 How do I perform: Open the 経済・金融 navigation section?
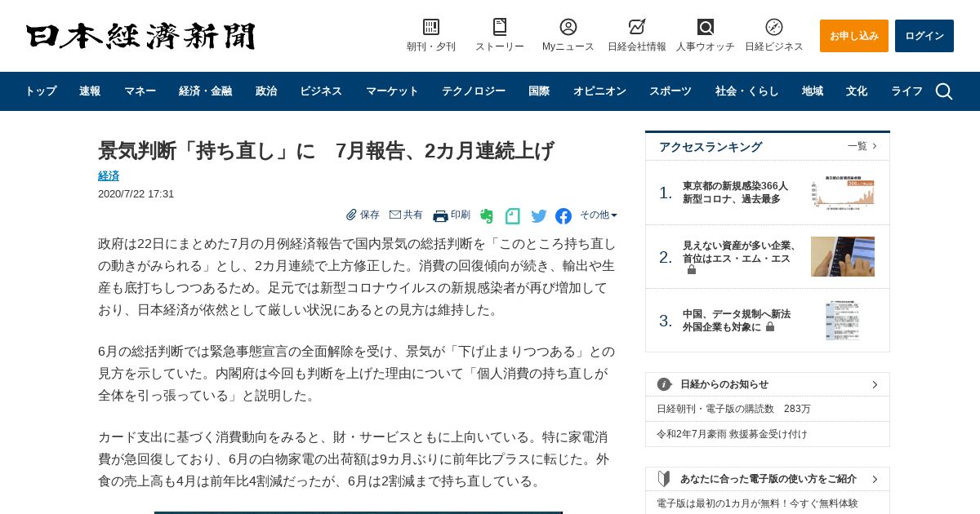206,91
